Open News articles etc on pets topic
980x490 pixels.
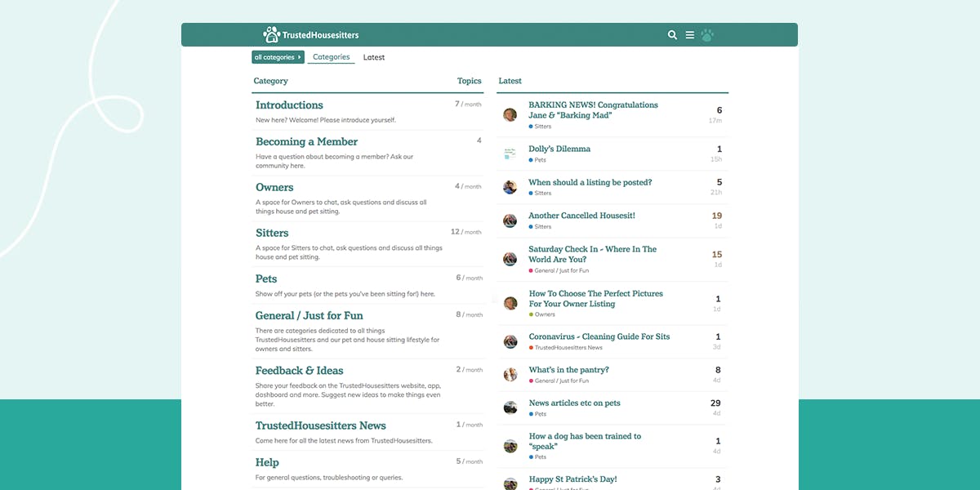(575, 403)
